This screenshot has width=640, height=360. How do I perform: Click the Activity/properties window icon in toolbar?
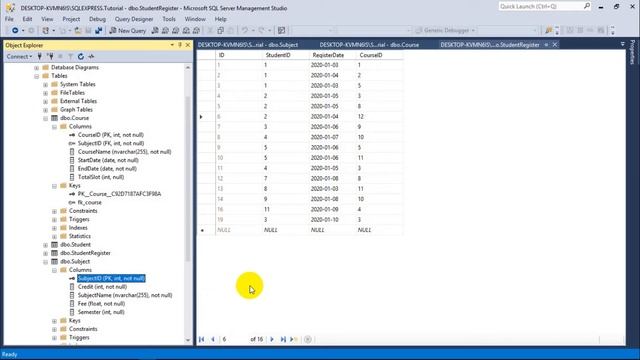pos(281,31)
